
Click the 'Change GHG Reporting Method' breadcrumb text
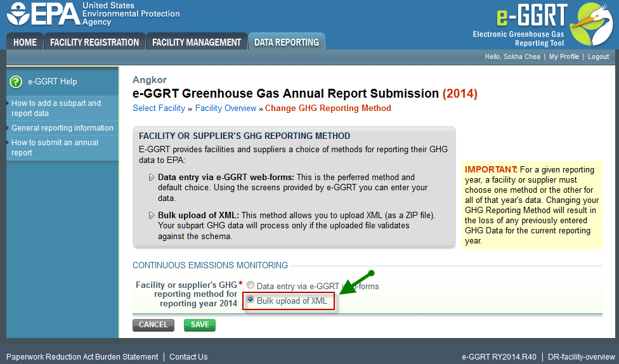point(328,108)
